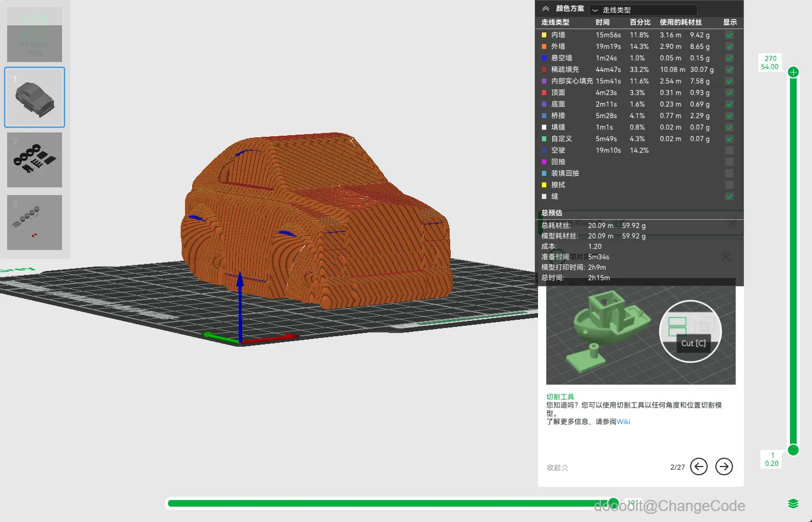Click the plus icon on the top layer handle
812x522 pixels.
(793, 72)
